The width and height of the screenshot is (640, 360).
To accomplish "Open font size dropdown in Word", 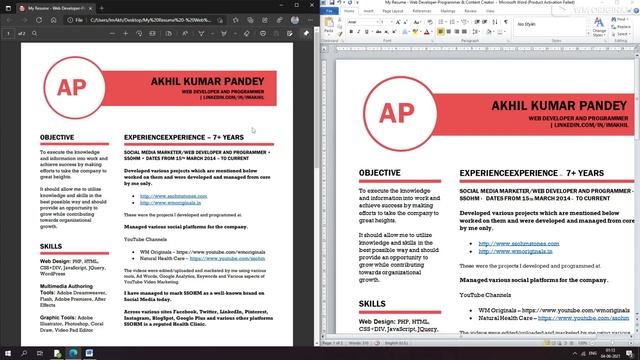I will (391, 22).
